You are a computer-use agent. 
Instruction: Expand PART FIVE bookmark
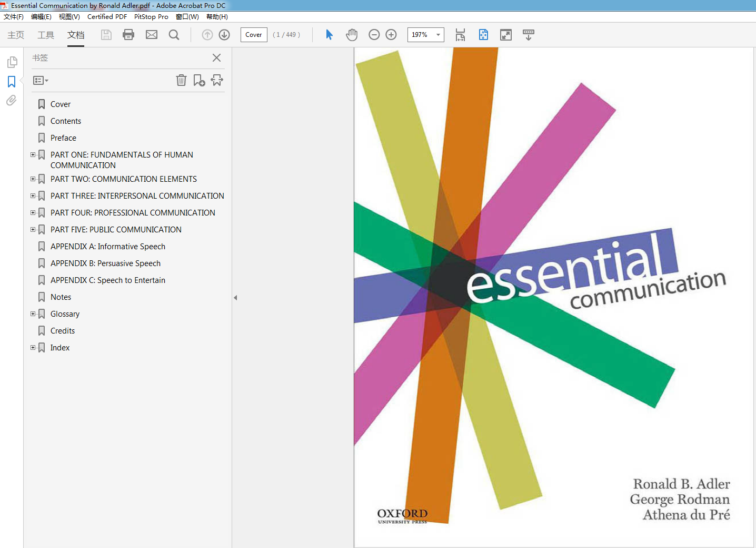coord(33,230)
